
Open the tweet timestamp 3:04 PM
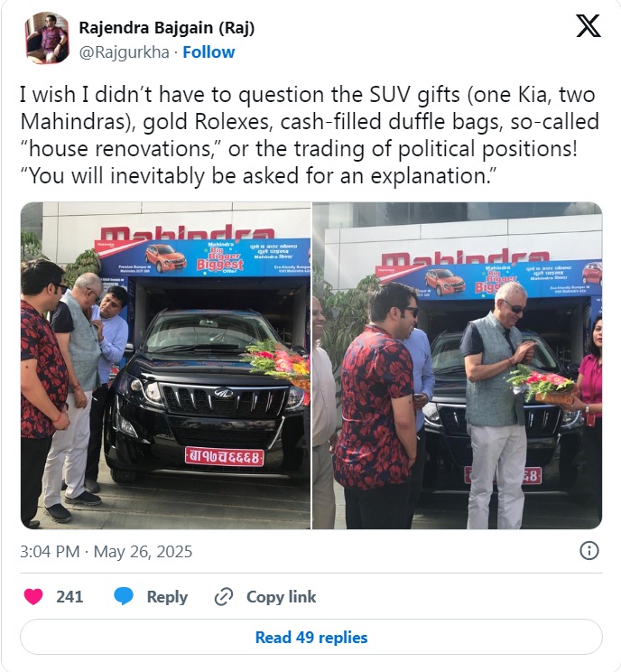point(50,552)
